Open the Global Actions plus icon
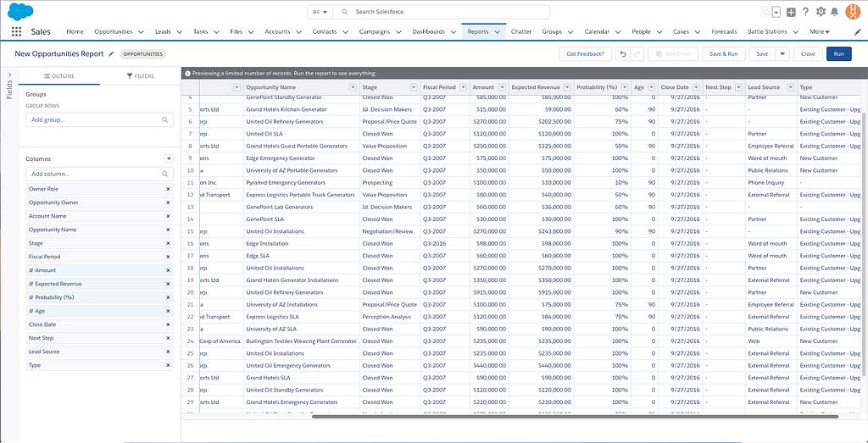The image size is (868, 443). pyautogui.click(x=790, y=12)
